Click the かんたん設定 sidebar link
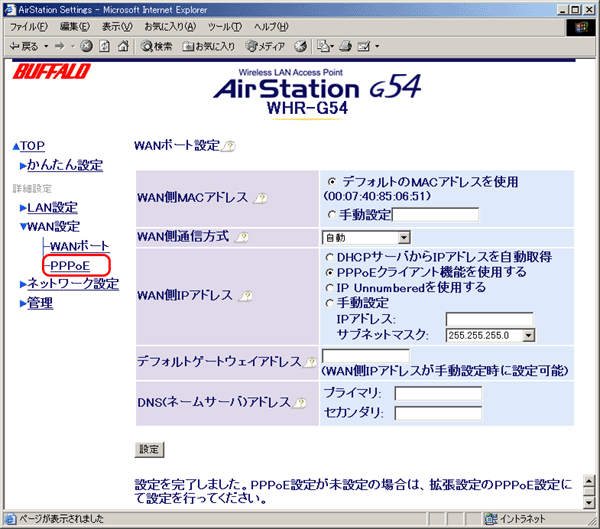This screenshot has height=529, width=600. 67,165
